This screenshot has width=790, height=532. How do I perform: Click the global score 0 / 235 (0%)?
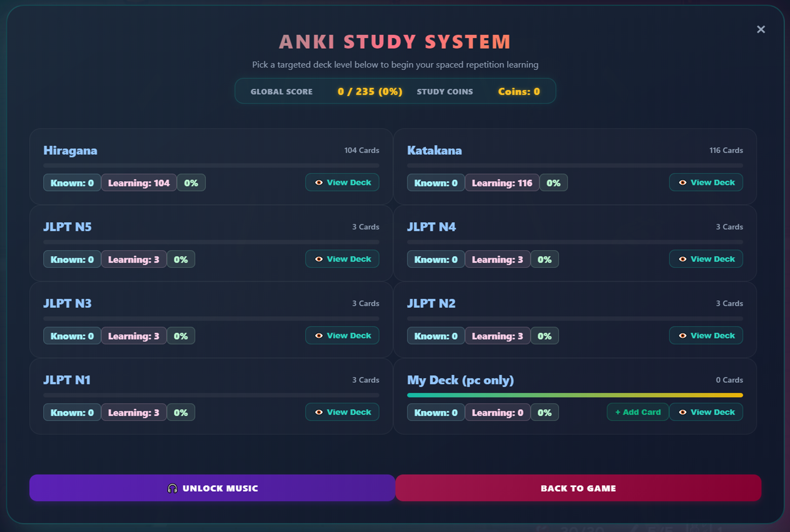[370, 92]
